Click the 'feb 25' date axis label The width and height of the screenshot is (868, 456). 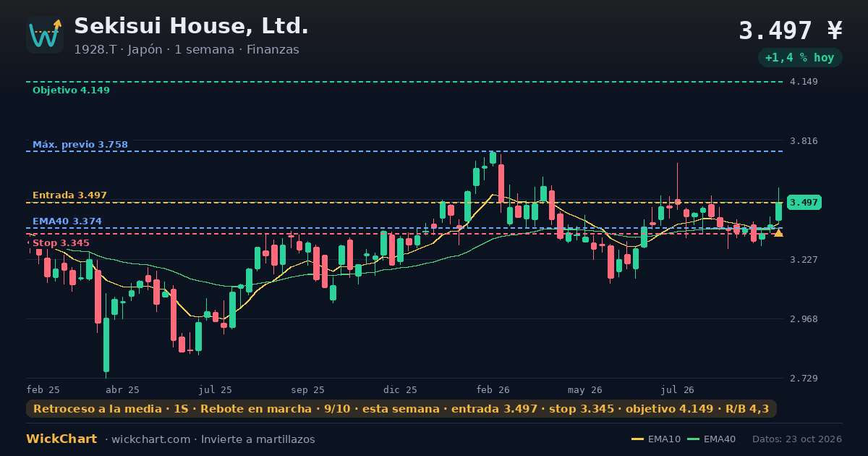43,389
